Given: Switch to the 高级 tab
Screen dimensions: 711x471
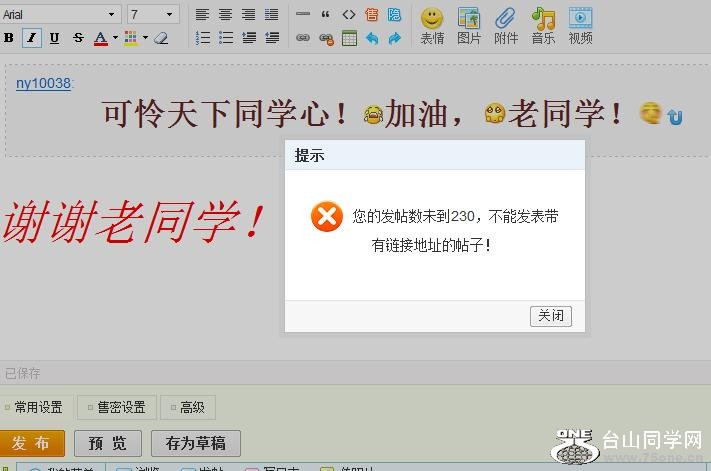Looking at the screenshot, I should click(x=188, y=407).
